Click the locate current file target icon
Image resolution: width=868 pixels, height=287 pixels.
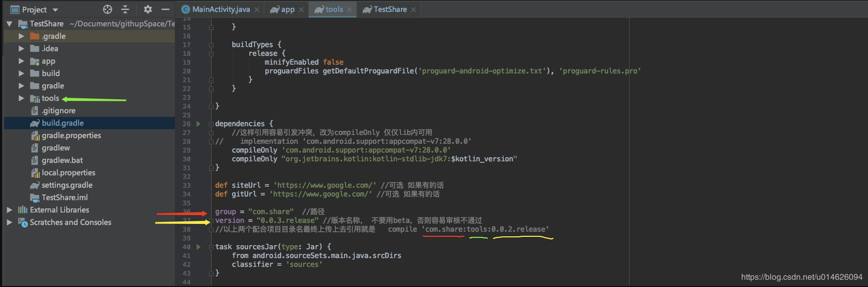coord(108,9)
